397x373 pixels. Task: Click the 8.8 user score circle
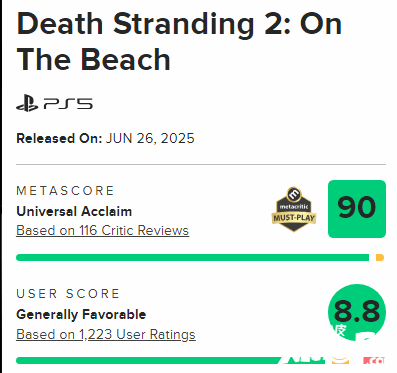[357, 313]
